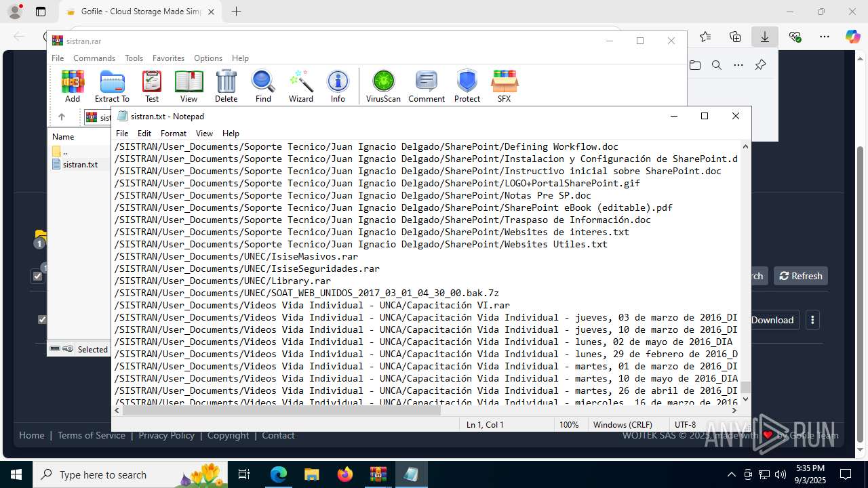Click the Delete trash icon in WinRAR
The width and height of the screenshot is (868, 488).
click(226, 86)
